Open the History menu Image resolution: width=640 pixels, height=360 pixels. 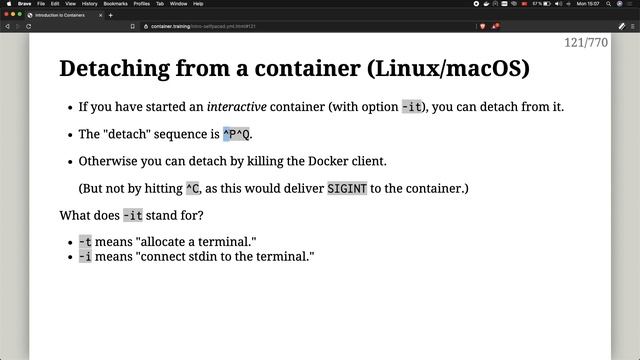click(x=89, y=4)
